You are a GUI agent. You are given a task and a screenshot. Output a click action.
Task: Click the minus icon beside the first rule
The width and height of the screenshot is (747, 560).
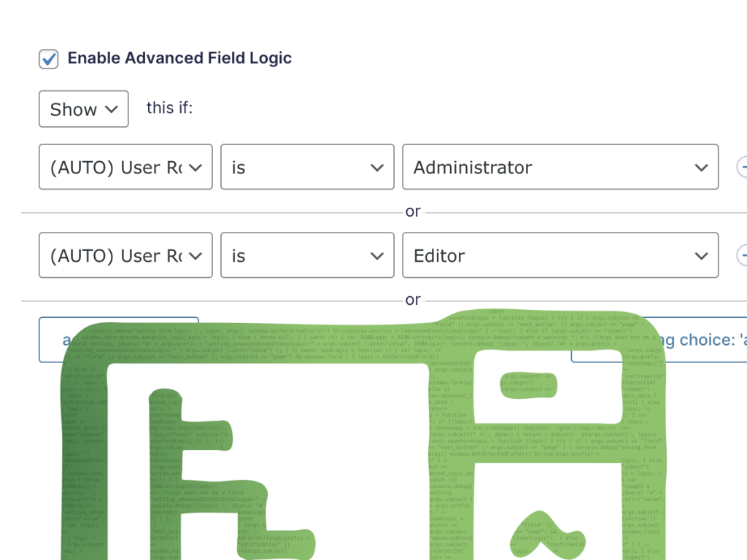point(743,167)
